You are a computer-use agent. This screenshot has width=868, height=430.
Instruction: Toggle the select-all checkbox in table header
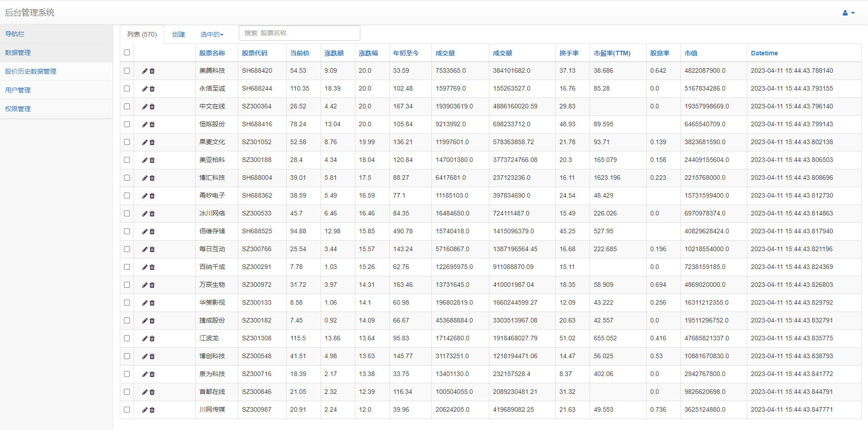pyautogui.click(x=127, y=53)
